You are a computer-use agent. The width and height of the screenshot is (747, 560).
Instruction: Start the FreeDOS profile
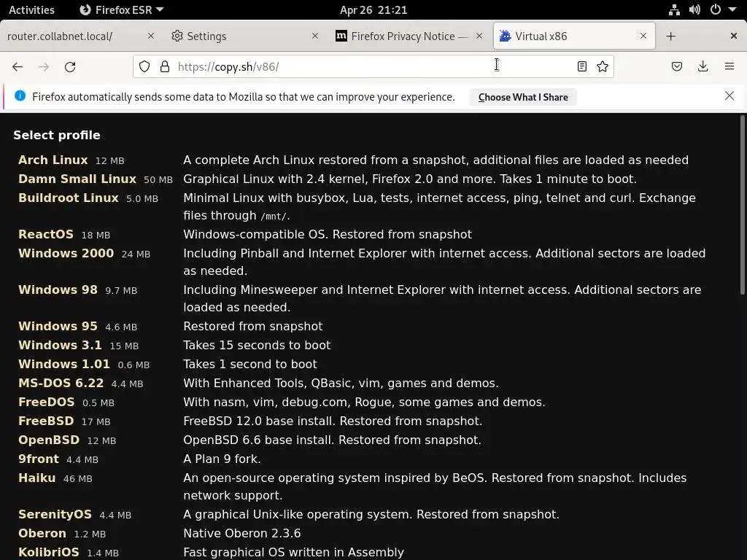coord(46,402)
